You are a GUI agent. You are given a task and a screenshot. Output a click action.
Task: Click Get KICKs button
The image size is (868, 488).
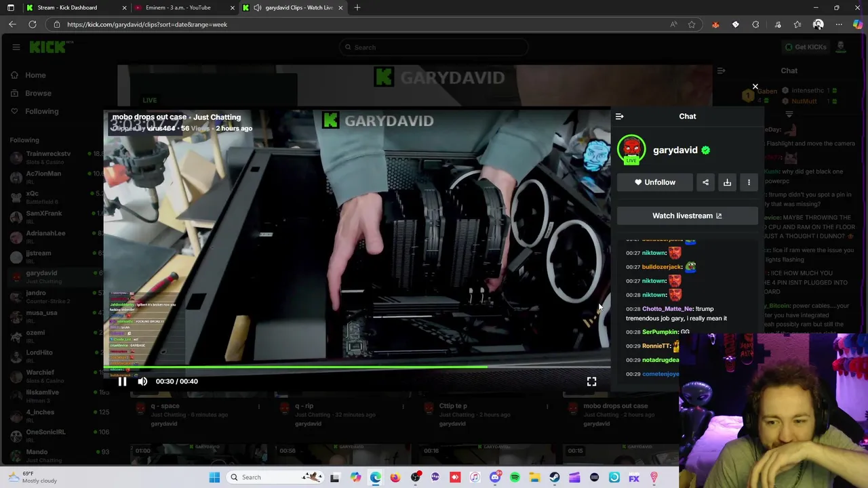[805, 47]
